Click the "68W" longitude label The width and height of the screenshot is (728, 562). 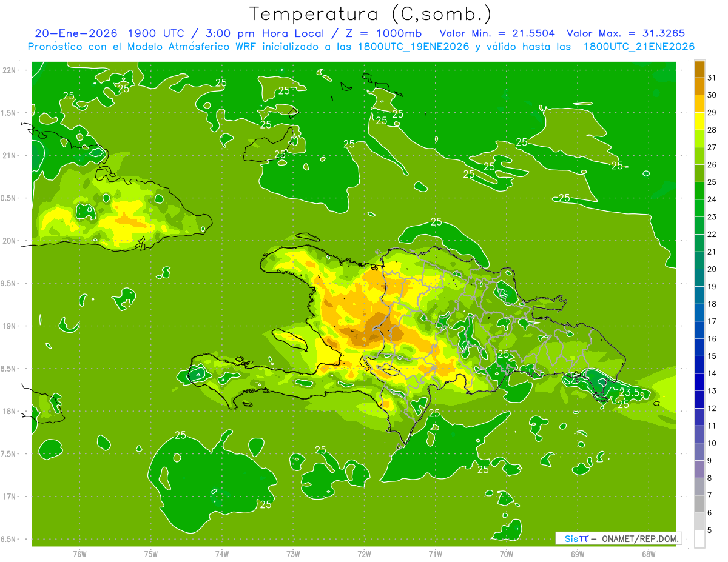click(x=649, y=554)
